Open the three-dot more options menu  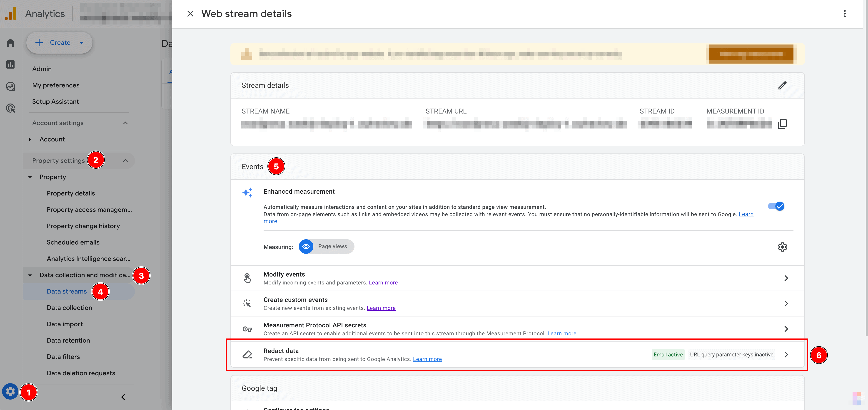844,14
